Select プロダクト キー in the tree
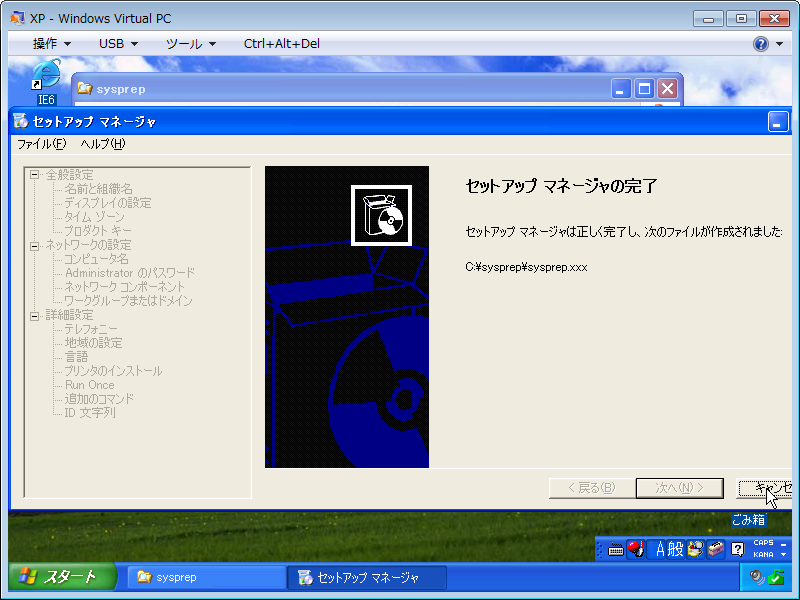This screenshot has width=800, height=600. click(x=98, y=231)
